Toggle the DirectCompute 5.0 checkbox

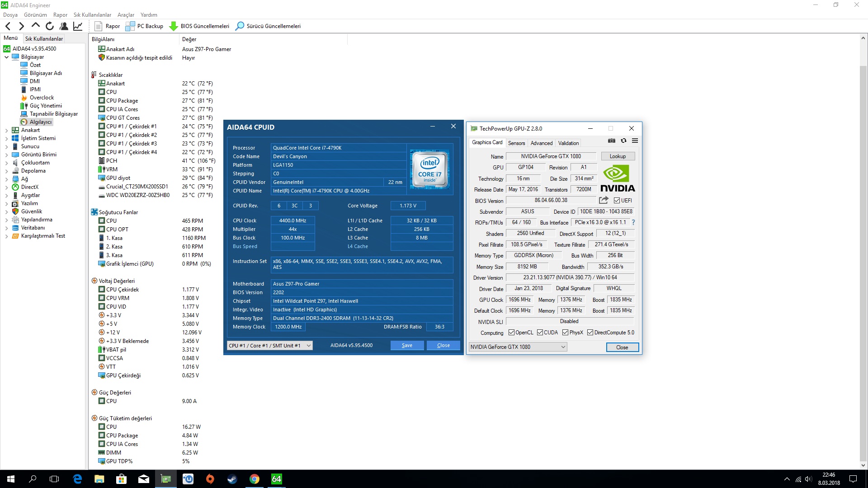pos(590,333)
